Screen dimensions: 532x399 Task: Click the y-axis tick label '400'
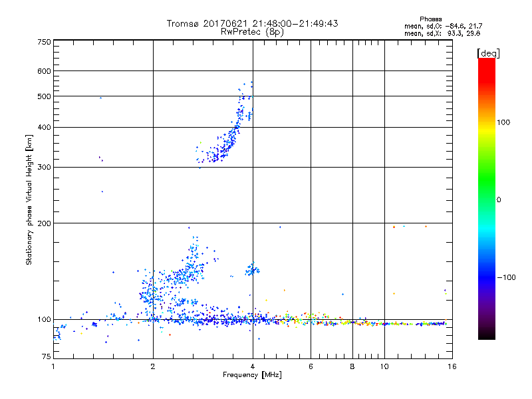pos(44,128)
